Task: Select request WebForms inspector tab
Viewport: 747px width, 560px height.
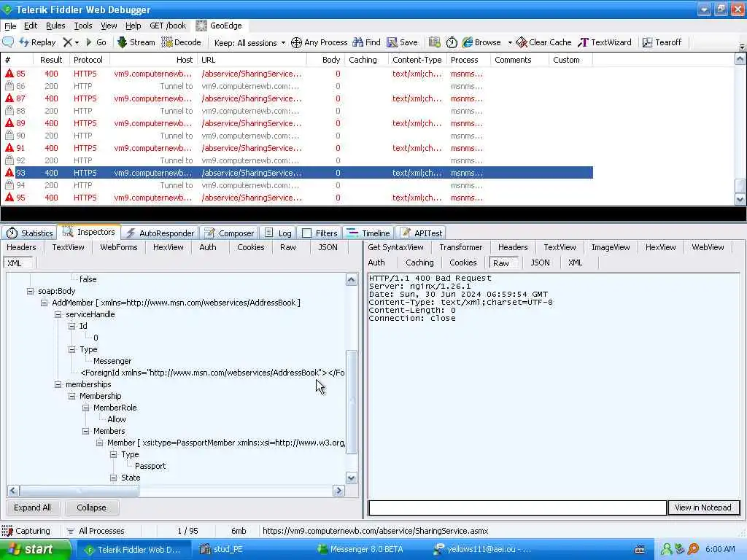Action: (119, 247)
